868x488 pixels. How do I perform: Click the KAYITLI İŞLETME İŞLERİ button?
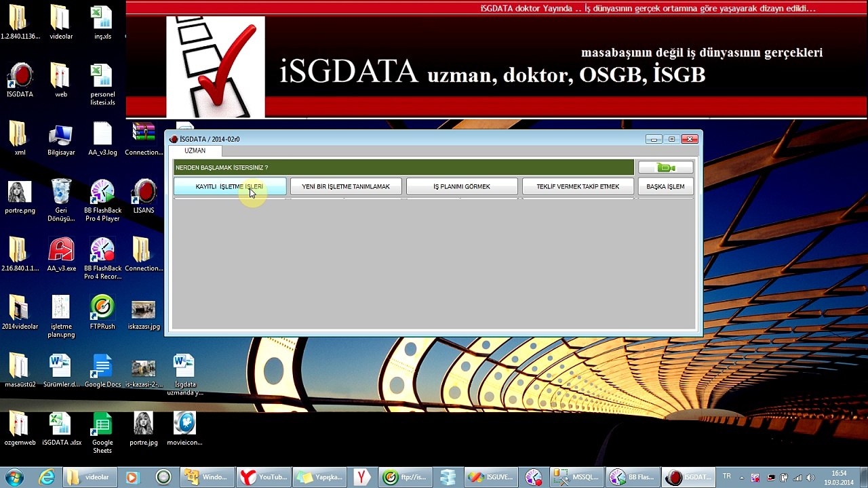[x=230, y=186]
